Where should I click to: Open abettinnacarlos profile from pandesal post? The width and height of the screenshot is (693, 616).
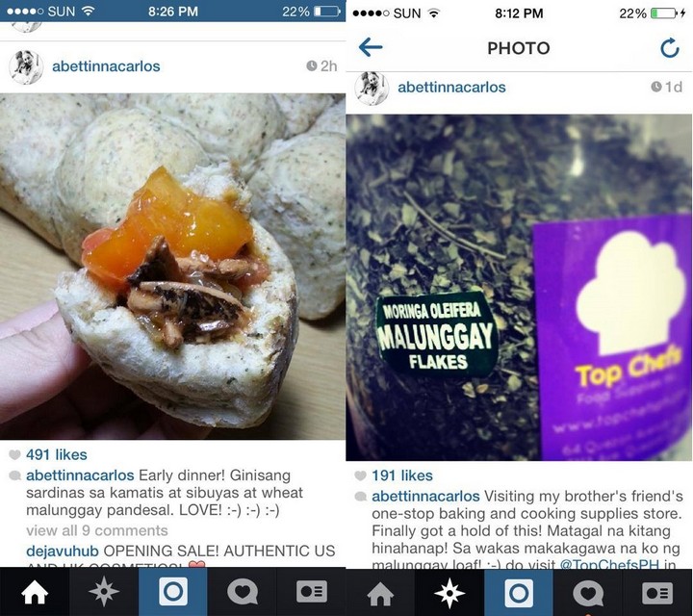click(106, 66)
